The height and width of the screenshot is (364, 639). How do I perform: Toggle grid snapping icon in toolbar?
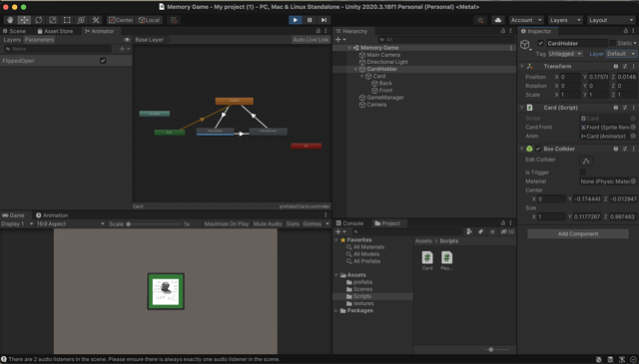coord(174,20)
